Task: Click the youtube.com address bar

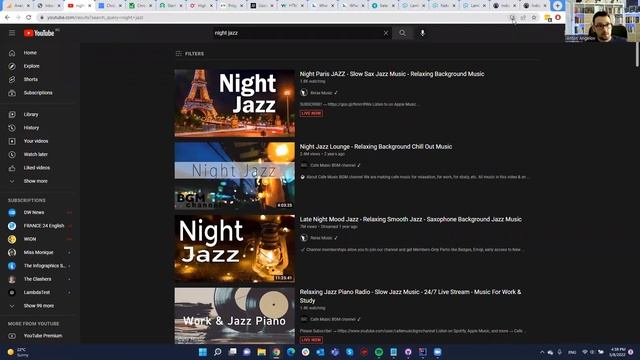Action: [273, 18]
